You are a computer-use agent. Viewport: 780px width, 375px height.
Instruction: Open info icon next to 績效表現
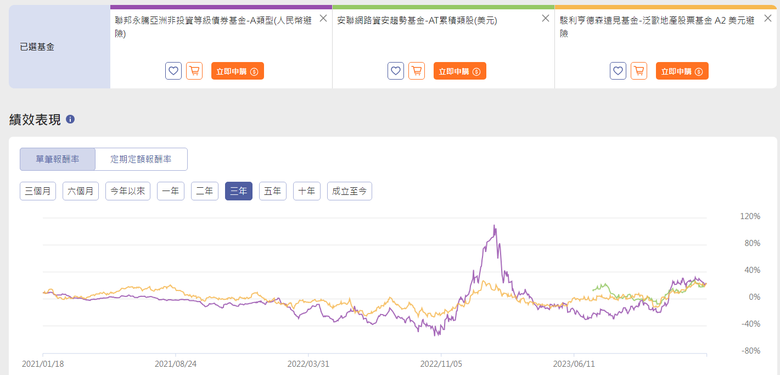(70, 120)
